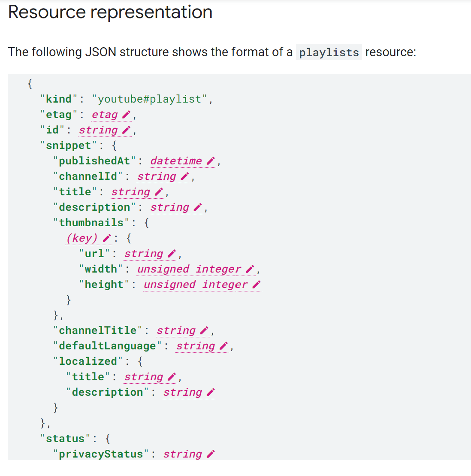Open the string link for localized description

[x=182, y=392]
